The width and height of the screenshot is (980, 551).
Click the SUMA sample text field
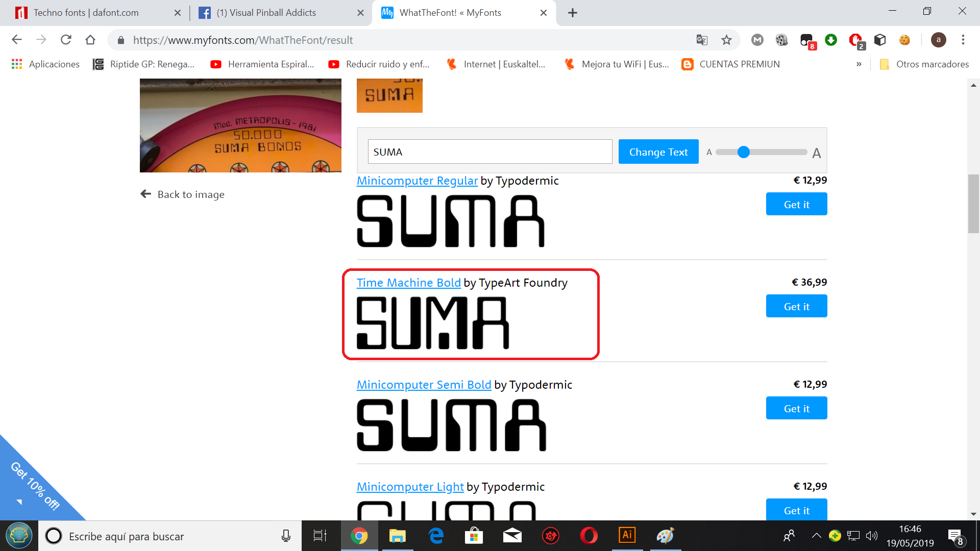point(490,152)
